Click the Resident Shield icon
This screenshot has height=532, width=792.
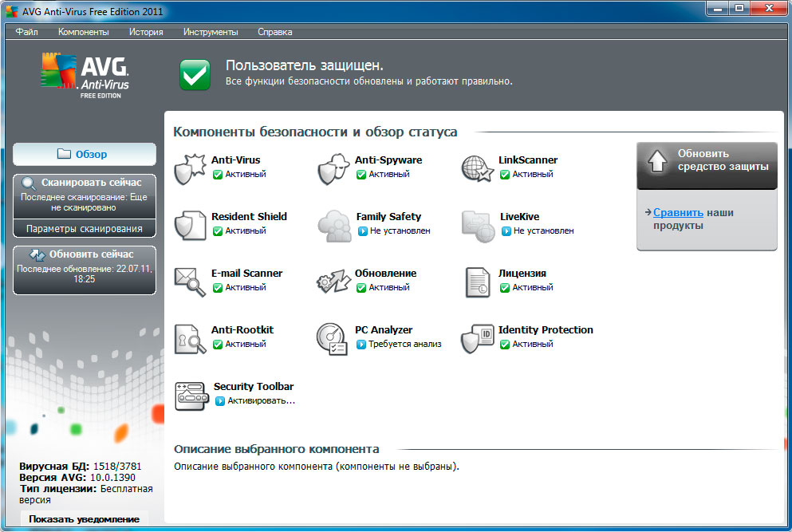coord(190,225)
